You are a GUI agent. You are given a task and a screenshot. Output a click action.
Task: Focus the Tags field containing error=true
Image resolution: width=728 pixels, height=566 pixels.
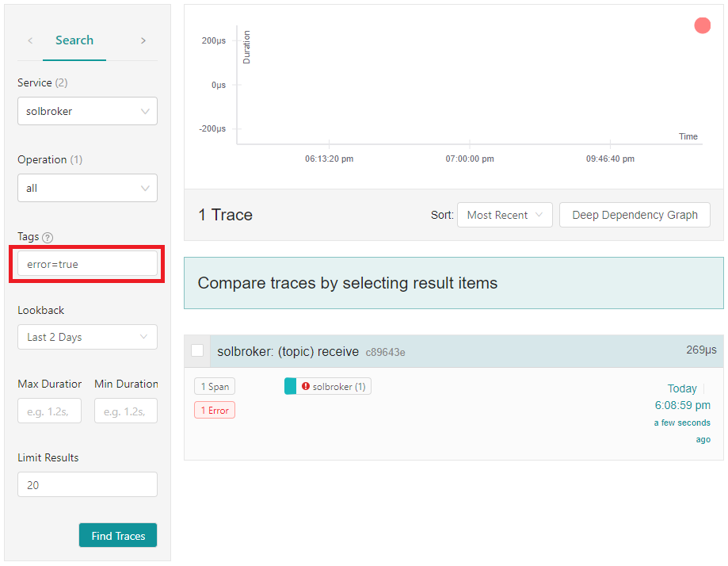click(x=87, y=264)
